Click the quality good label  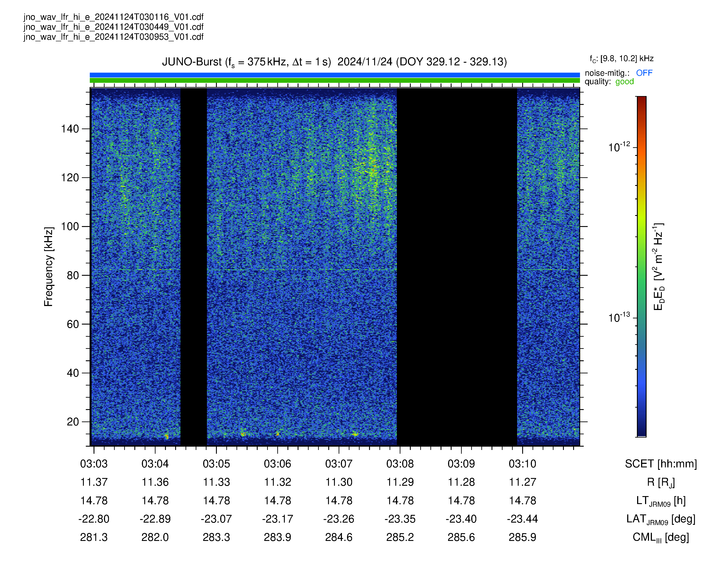(609, 82)
